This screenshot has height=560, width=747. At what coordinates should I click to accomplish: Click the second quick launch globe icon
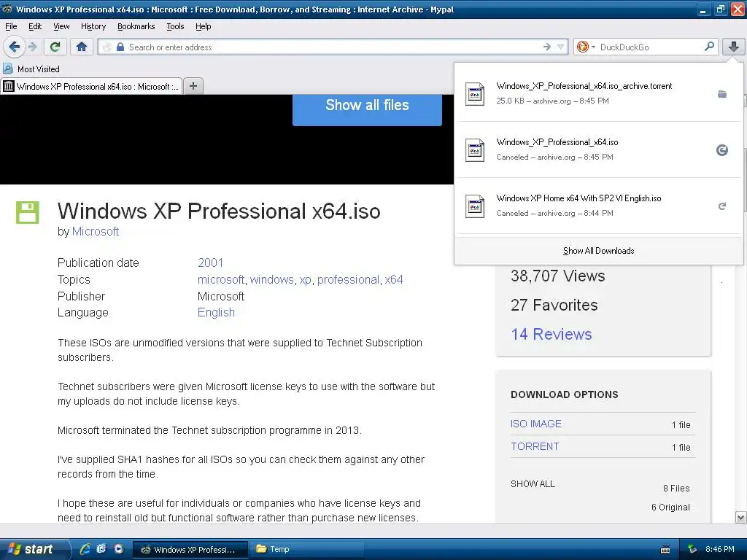(101, 549)
